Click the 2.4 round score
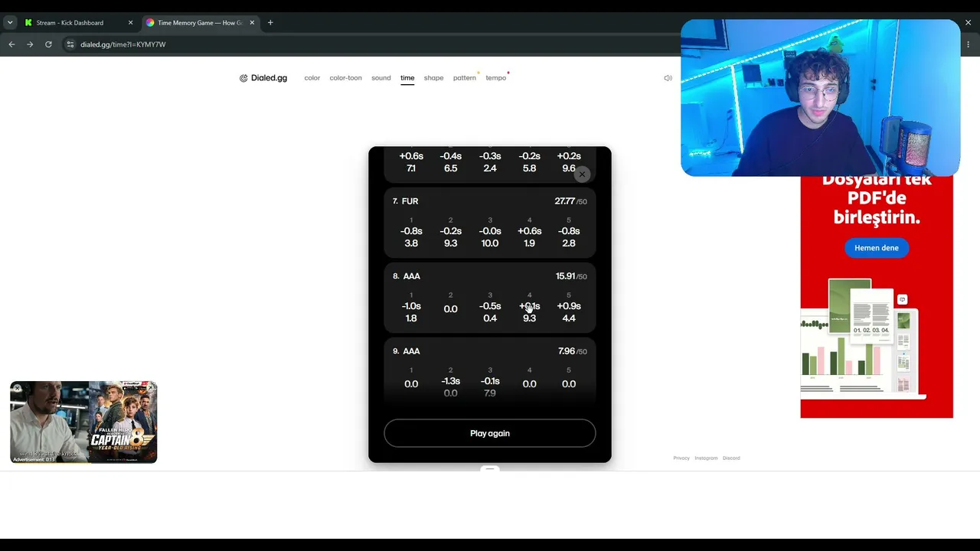 tap(490, 168)
